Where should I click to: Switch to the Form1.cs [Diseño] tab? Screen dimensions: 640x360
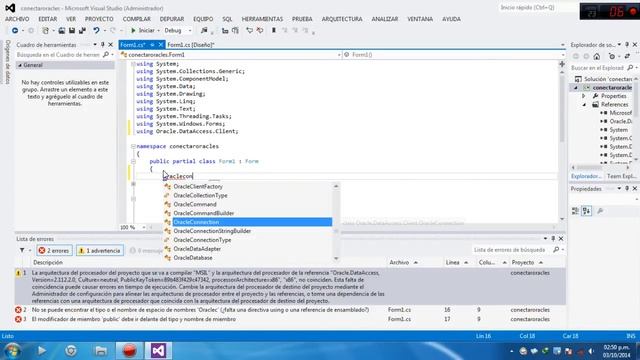[x=191, y=45]
